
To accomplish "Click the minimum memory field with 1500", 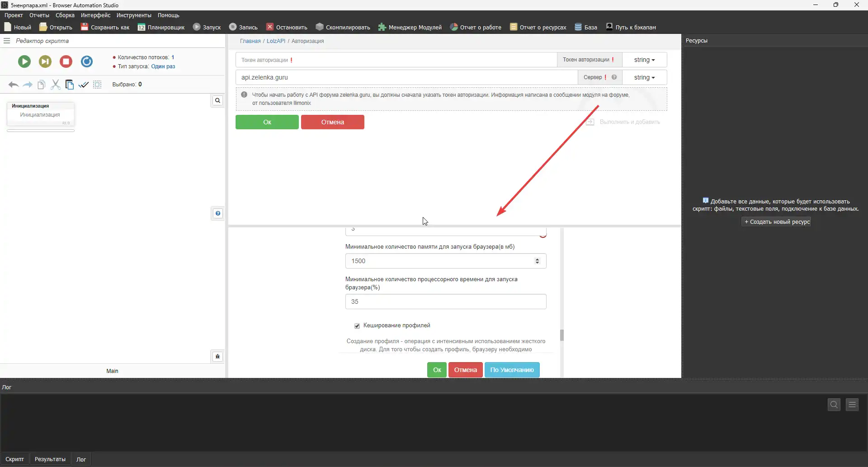I will (x=446, y=261).
